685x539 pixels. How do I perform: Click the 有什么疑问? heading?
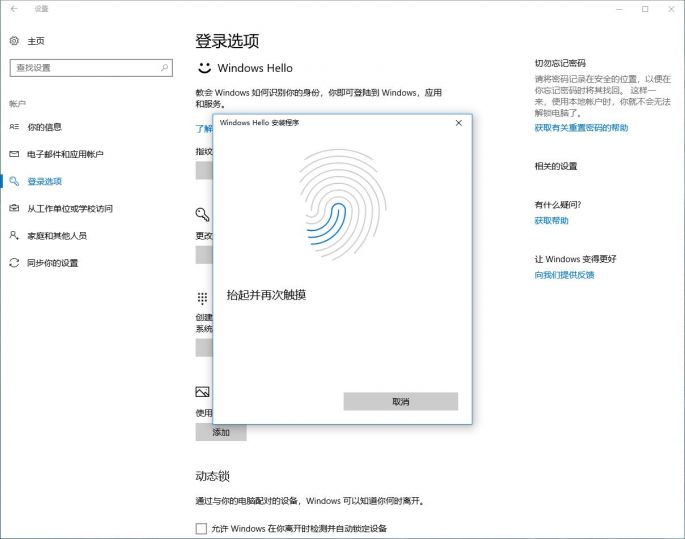click(x=558, y=204)
